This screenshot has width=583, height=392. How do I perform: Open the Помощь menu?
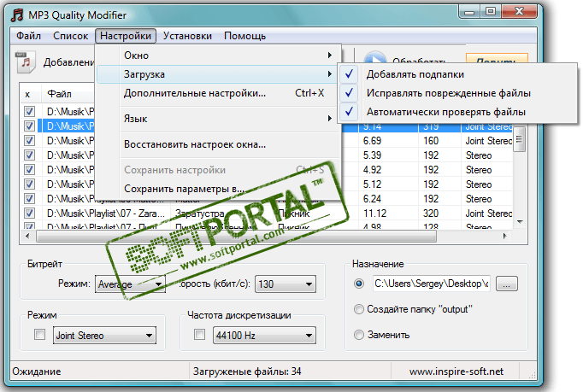pos(245,36)
